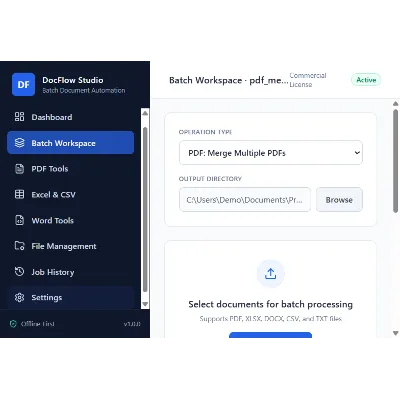Click the sidebar scrollbar thumb
The width and height of the screenshot is (400, 400).
pos(145,209)
